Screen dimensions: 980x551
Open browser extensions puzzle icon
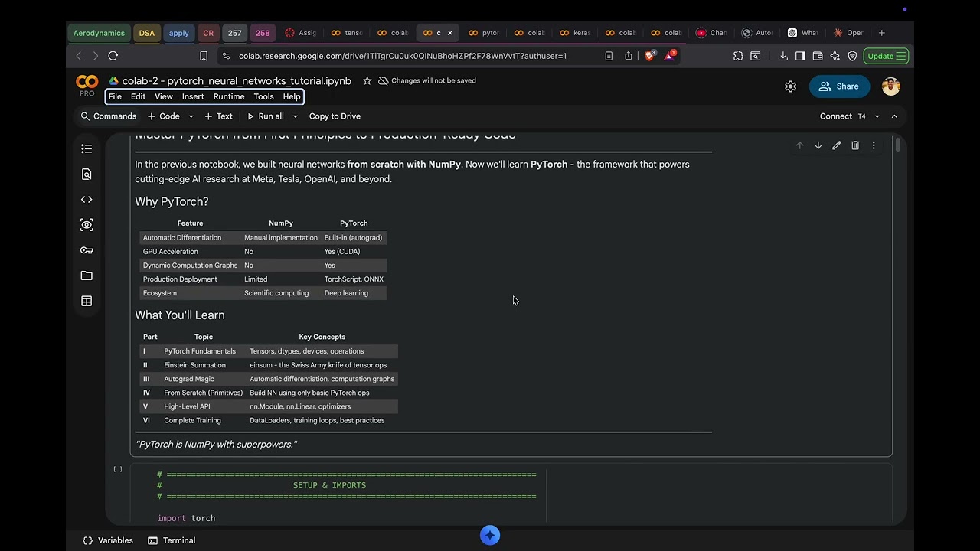tap(738, 56)
